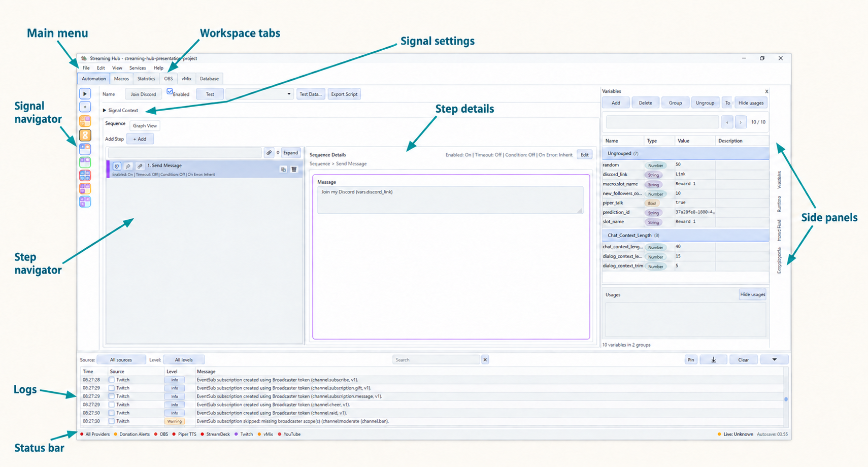Toggle the power button on the Send Message step
Viewport: 868px width, 467px height.
(117, 166)
